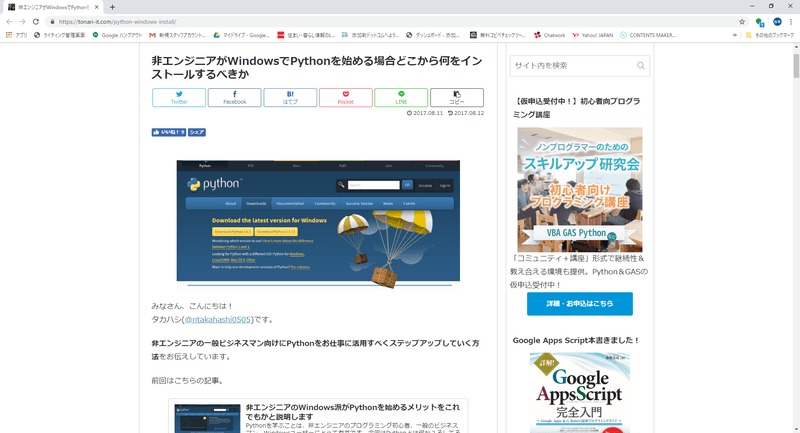This screenshot has height=433, width=800.
Task: Reload the page with refresh icon
Action: click(x=36, y=22)
